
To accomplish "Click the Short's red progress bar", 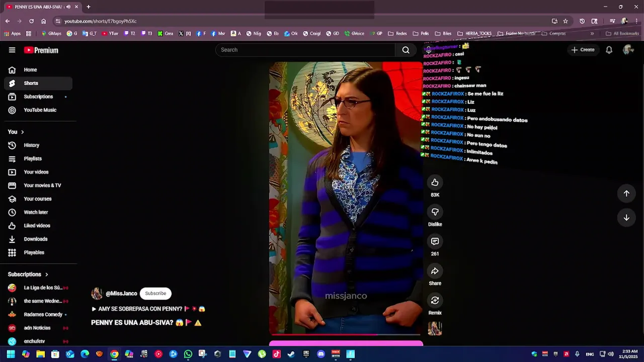I will tap(346, 334).
